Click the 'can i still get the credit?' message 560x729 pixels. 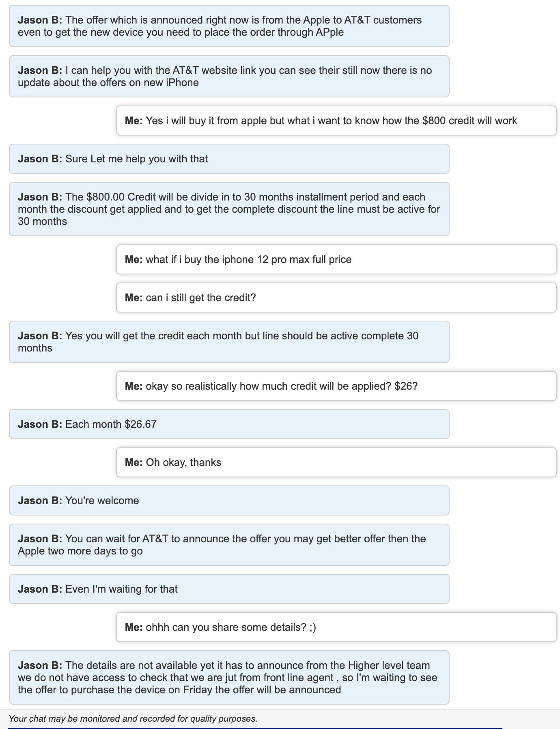tap(336, 298)
